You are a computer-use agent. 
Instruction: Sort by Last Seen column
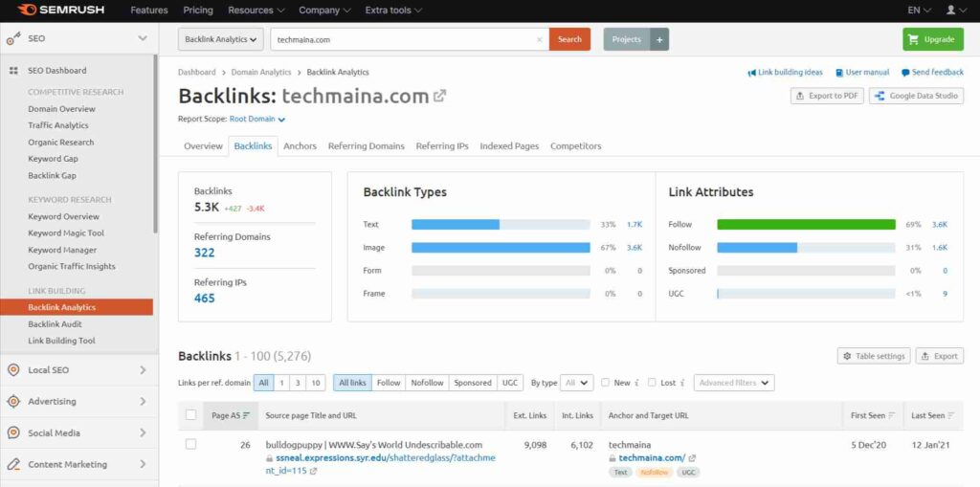click(950, 415)
